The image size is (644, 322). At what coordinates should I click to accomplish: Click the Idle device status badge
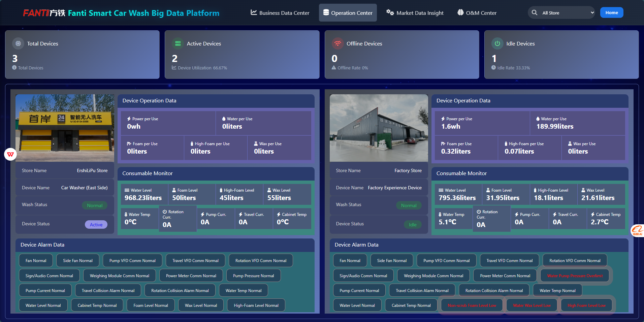point(412,225)
